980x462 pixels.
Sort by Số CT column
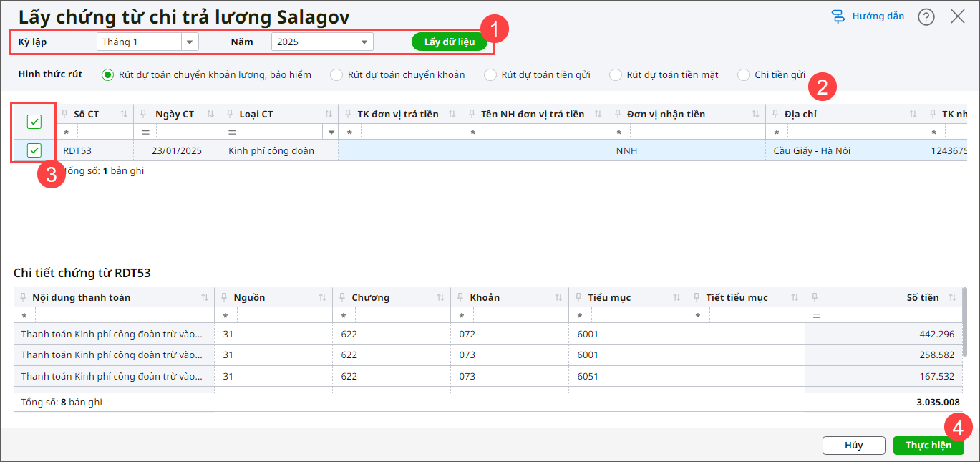(124, 115)
